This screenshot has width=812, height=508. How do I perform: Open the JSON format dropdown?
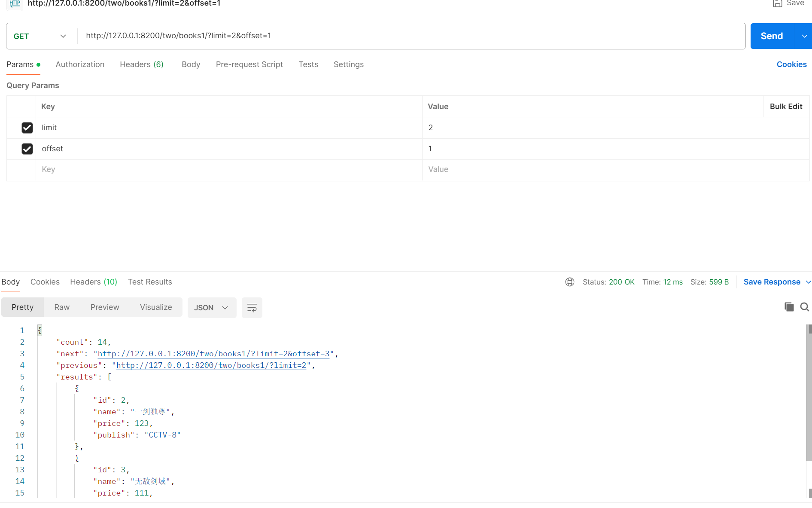(212, 308)
